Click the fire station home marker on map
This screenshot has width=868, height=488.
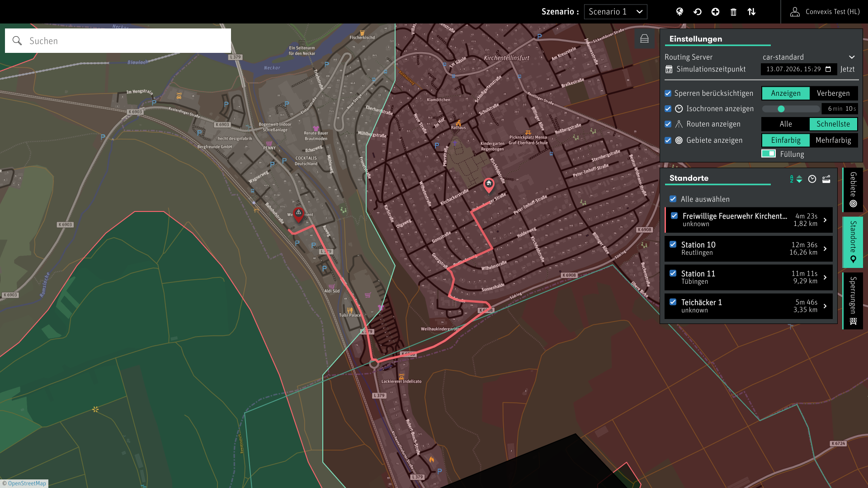489,184
